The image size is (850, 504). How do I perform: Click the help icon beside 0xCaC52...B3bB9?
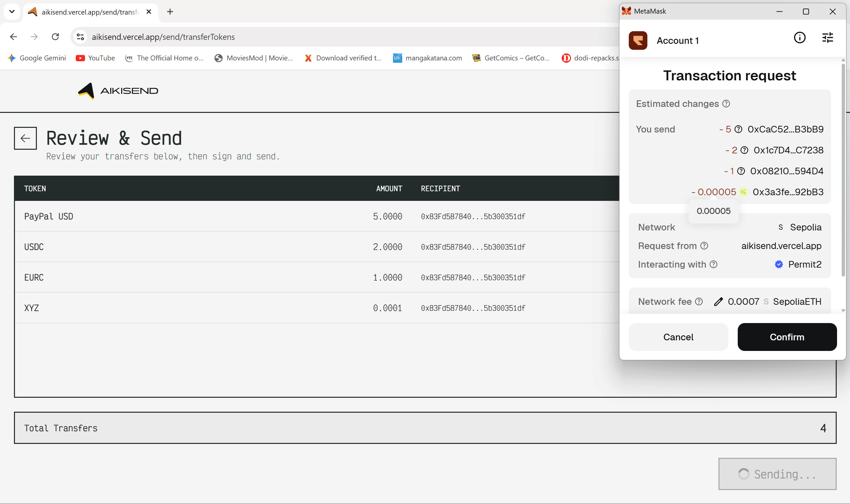tap(738, 129)
